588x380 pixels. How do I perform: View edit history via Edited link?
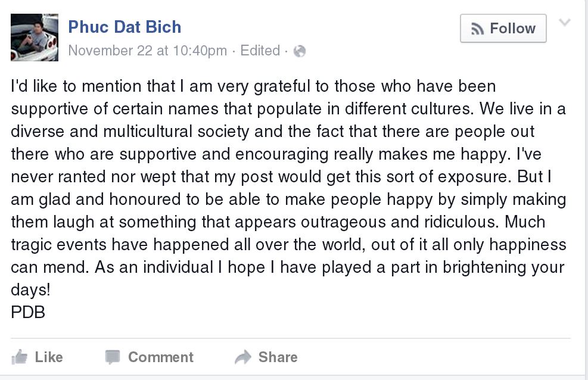pos(260,51)
